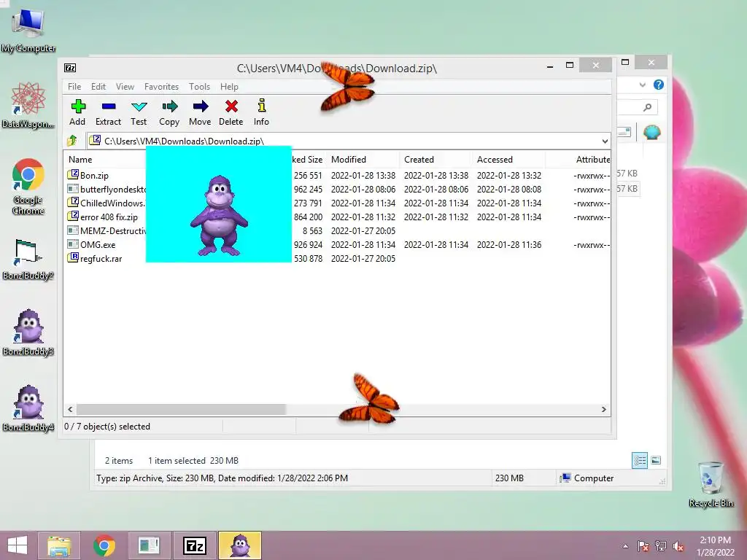The width and height of the screenshot is (747, 560).
Task: Click the Windows Start button
Action: 18,545
